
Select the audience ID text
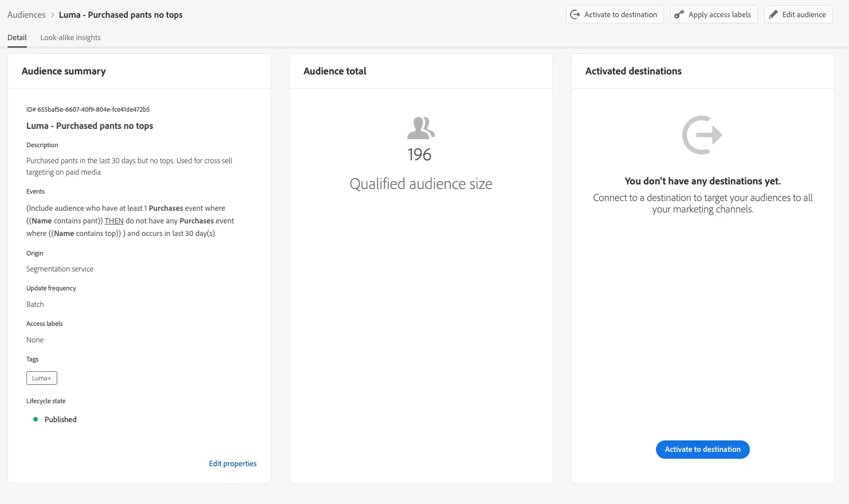click(88, 109)
